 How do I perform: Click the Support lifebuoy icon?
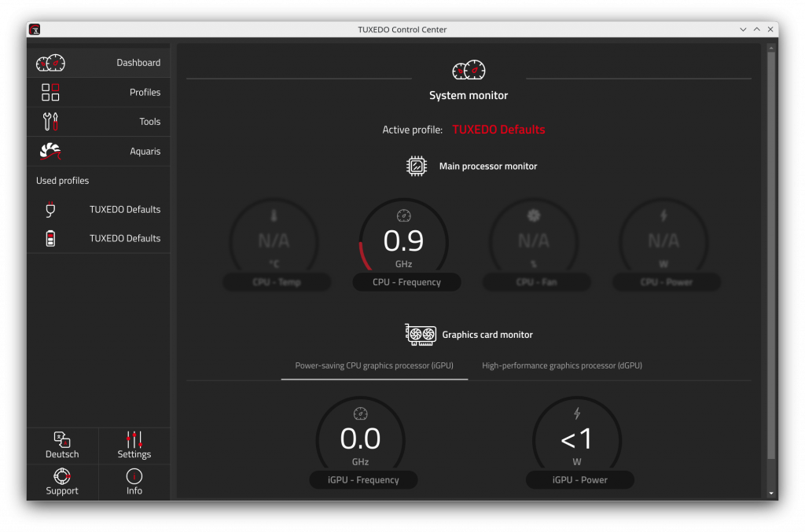pos(62,476)
